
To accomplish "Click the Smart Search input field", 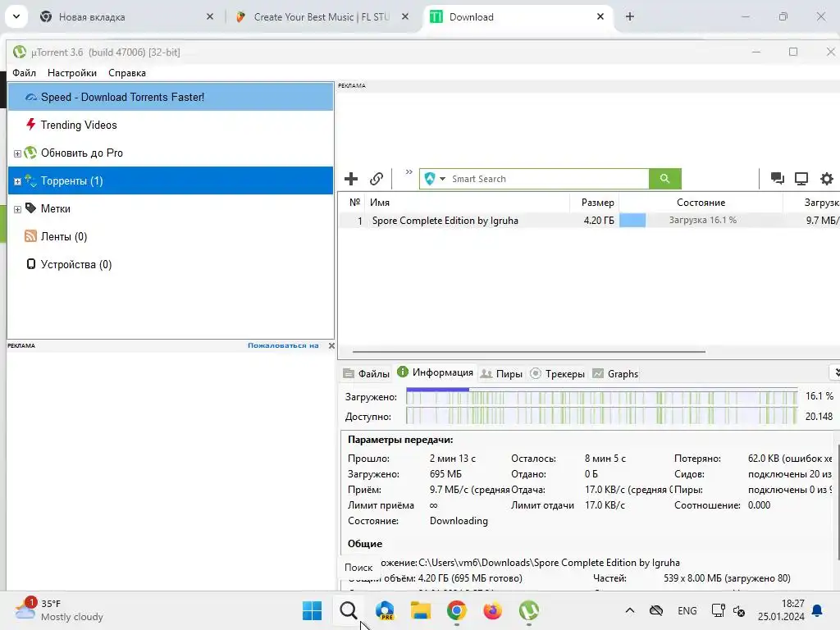I will click(548, 178).
